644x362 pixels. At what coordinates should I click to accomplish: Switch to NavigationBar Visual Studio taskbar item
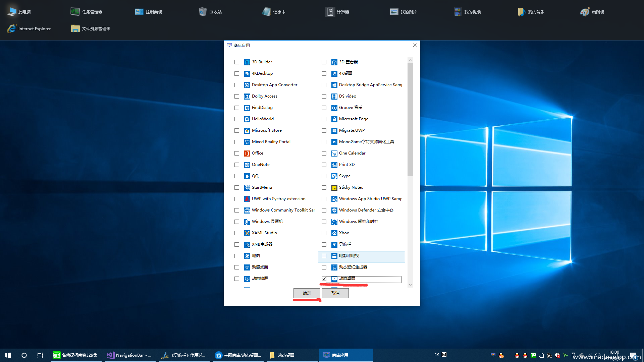(129, 355)
